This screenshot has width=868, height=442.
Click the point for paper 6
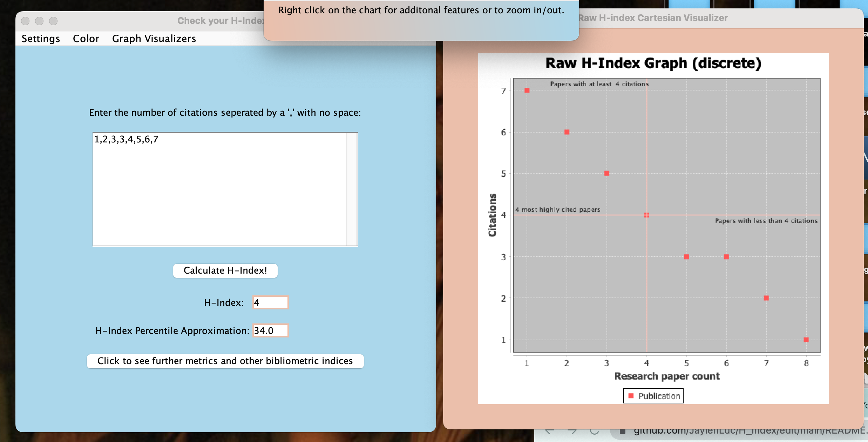click(727, 257)
